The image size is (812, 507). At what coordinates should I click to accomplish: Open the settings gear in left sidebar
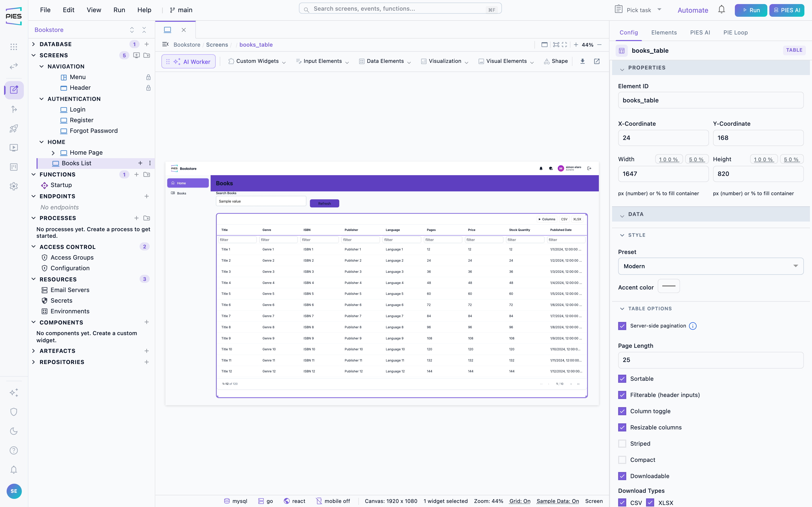point(14,186)
